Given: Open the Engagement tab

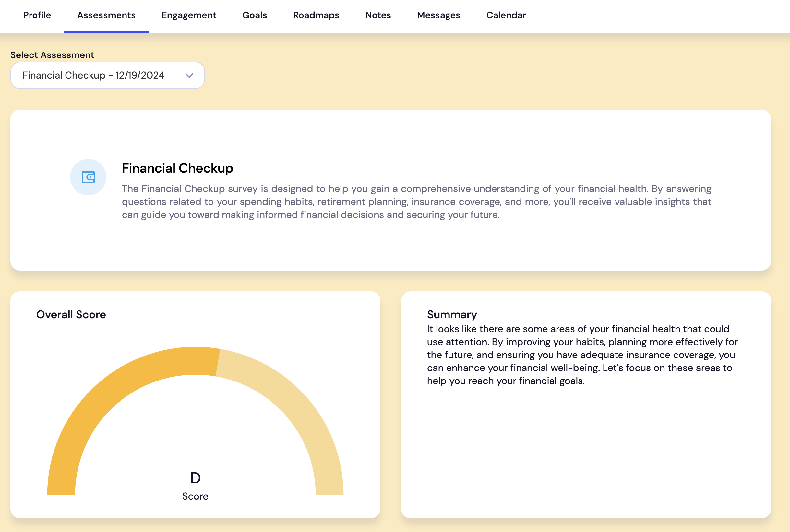Looking at the screenshot, I should [189, 15].
